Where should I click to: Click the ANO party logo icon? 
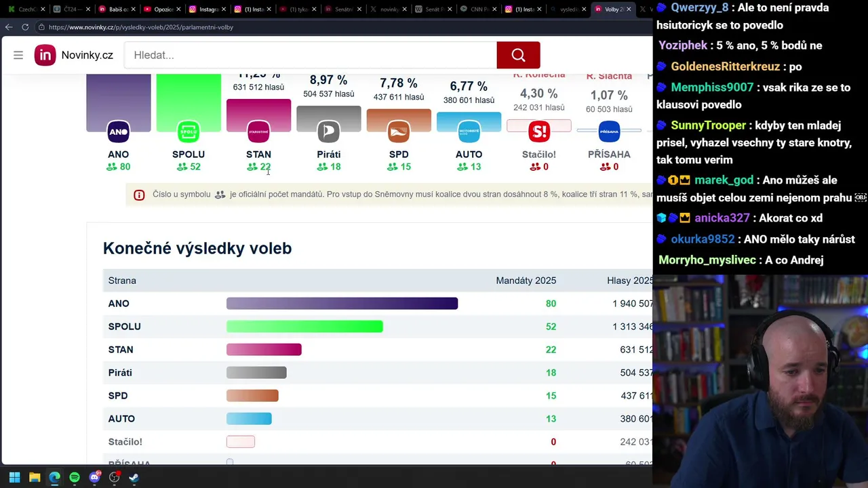pos(118,131)
